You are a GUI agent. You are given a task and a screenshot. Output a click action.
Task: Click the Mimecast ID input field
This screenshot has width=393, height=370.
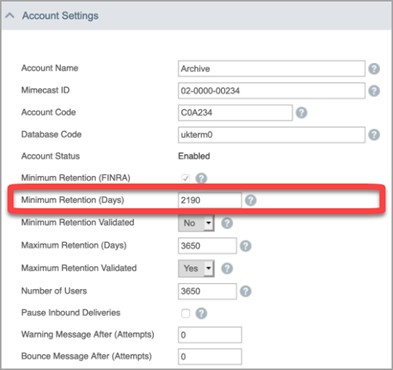coord(271,91)
